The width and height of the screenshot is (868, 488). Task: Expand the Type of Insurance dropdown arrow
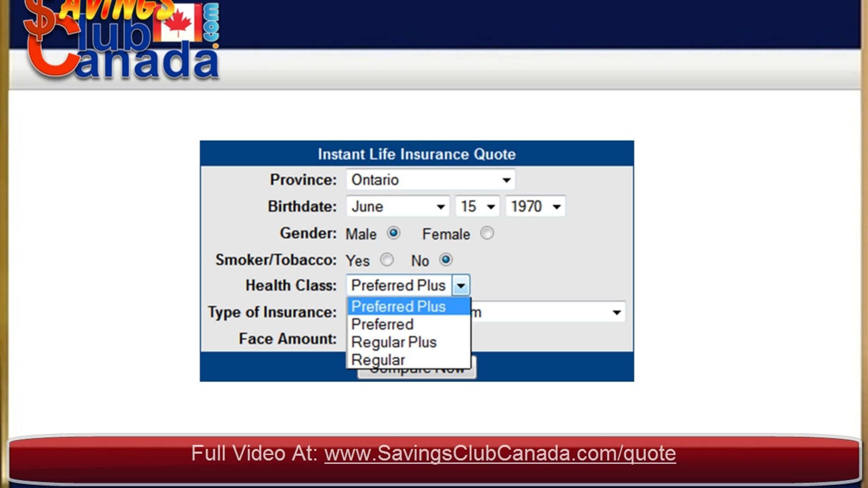pyautogui.click(x=616, y=312)
